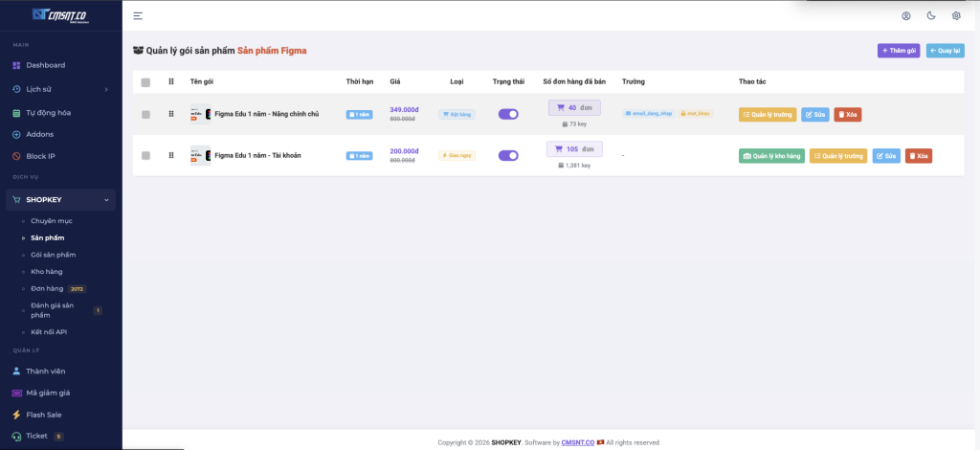
Task: Click the drag handle of Figma Edu Tài khoản row
Action: (171, 155)
